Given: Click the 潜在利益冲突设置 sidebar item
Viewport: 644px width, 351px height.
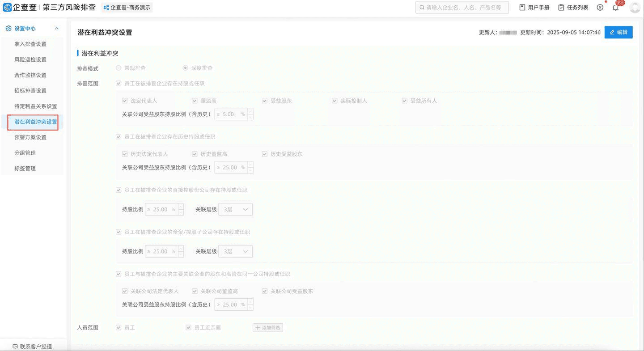Looking at the screenshot, I should pyautogui.click(x=36, y=122).
